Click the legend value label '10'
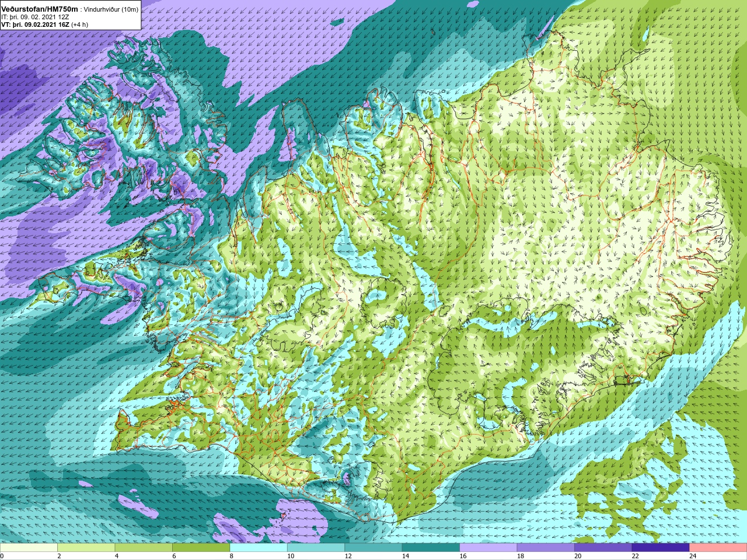Image resolution: width=747 pixels, height=560 pixels. (290, 556)
